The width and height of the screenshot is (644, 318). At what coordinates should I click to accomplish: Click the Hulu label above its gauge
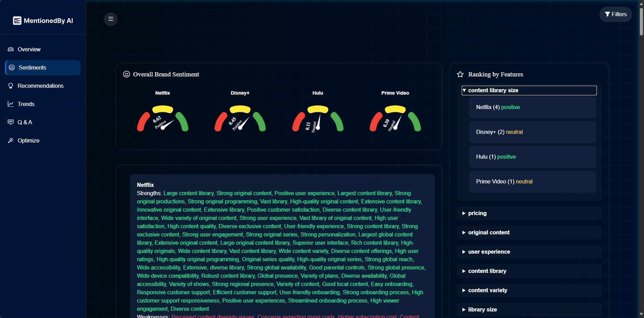pyautogui.click(x=318, y=93)
